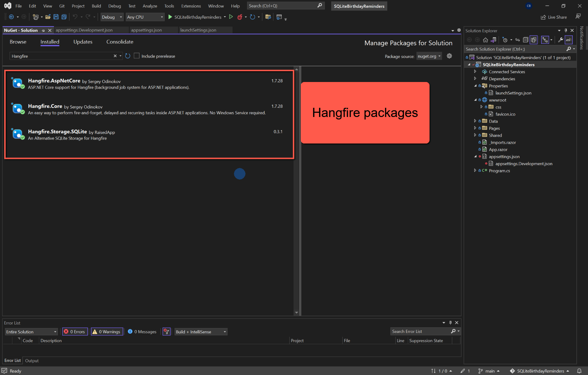Click the Hot Reload flame icon
The image size is (588, 375).
point(240,17)
